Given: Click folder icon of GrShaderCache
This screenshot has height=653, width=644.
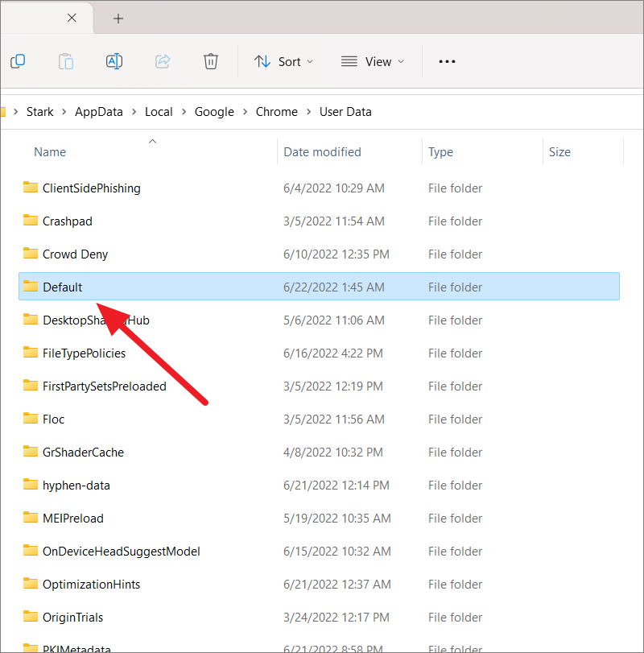Looking at the screenshot, I should pos(31,451).
